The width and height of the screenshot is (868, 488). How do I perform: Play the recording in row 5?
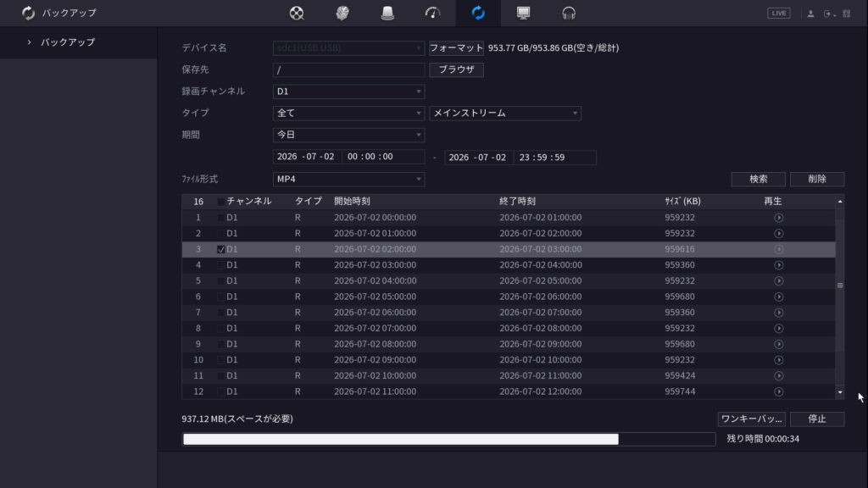coord(778,281)
